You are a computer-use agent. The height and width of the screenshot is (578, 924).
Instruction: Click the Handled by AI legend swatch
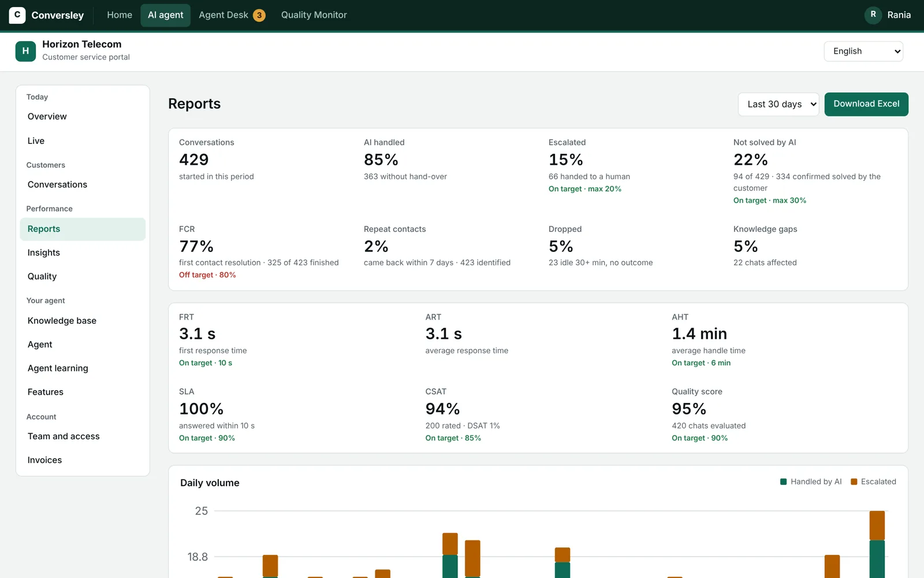tap(784, 482)
